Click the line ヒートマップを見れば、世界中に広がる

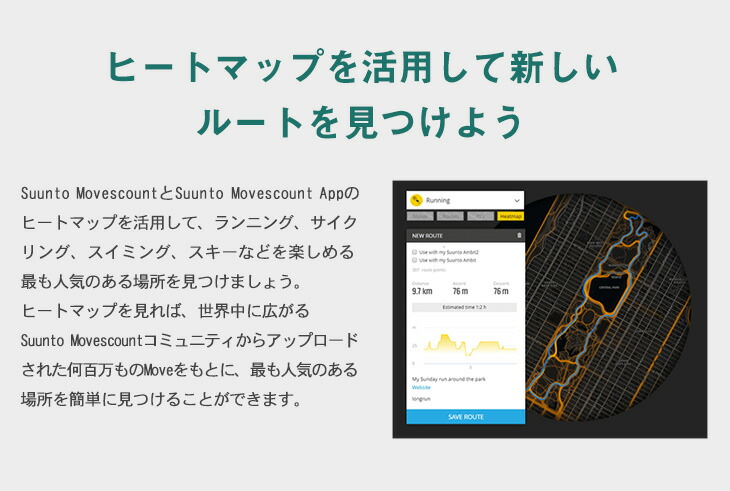coord(165,310)
